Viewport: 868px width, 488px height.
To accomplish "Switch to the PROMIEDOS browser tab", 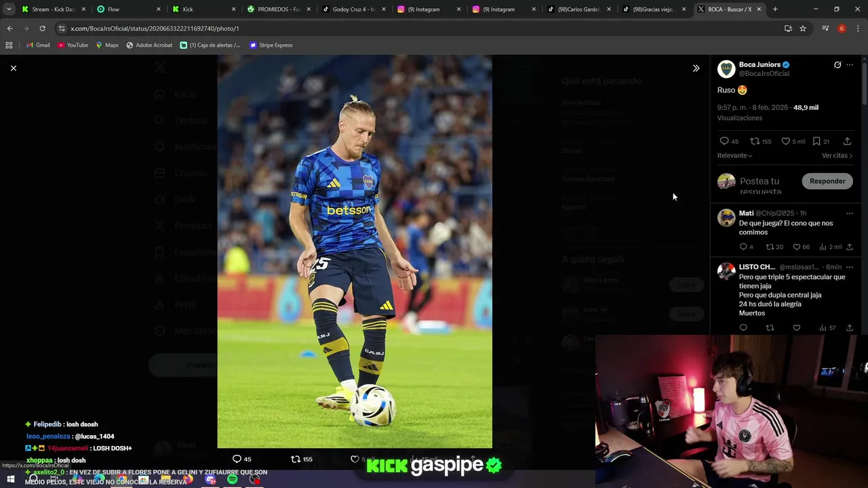I will 279,9.
